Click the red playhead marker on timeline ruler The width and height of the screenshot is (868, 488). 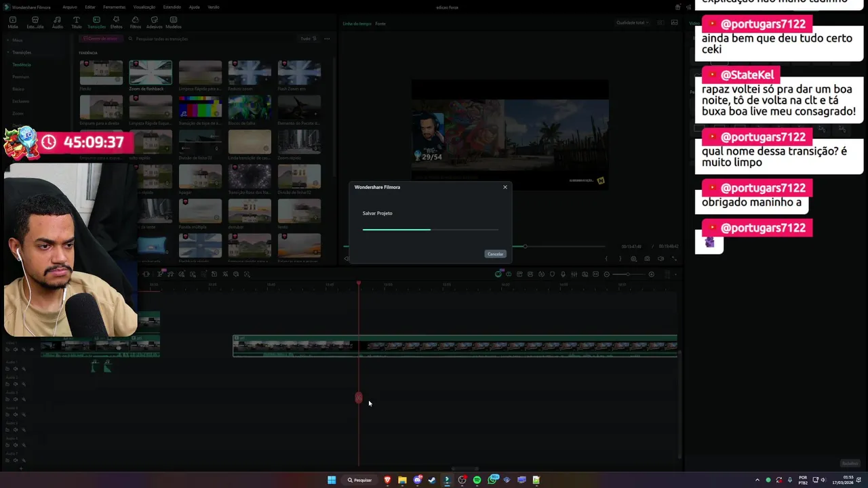(x=359, y=283)
